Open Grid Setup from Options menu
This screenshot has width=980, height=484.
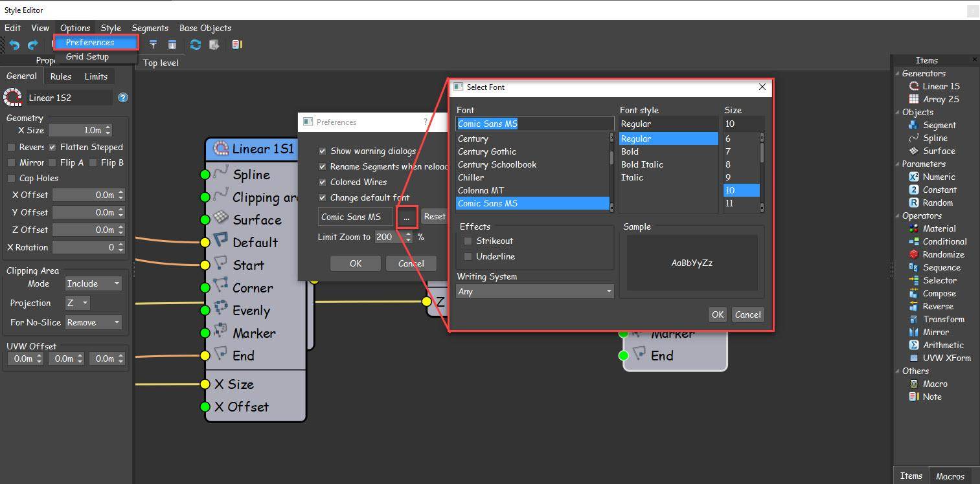(x=87, y=56)
